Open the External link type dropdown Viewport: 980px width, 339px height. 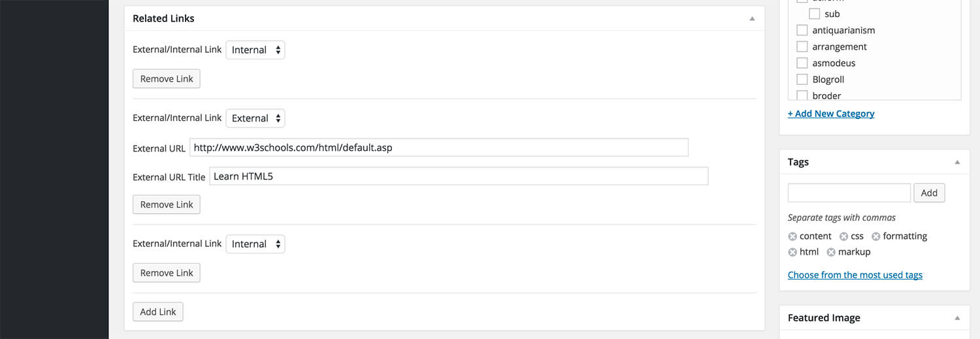255,118
